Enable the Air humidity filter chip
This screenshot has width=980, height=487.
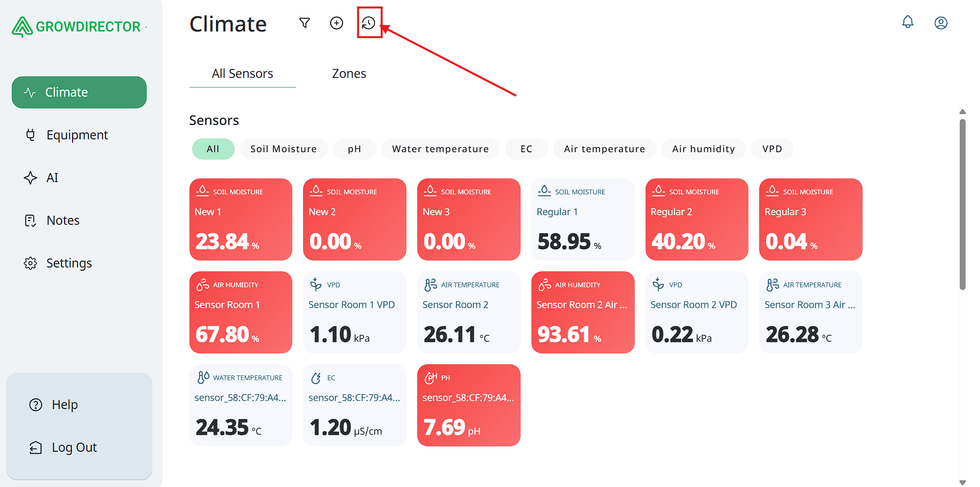(x=703, y=149)
